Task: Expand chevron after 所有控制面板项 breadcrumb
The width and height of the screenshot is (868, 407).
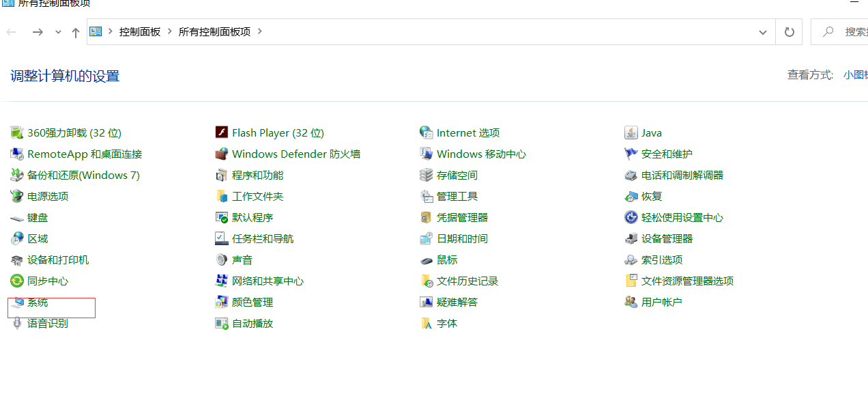Action: (x=259, y=31)
